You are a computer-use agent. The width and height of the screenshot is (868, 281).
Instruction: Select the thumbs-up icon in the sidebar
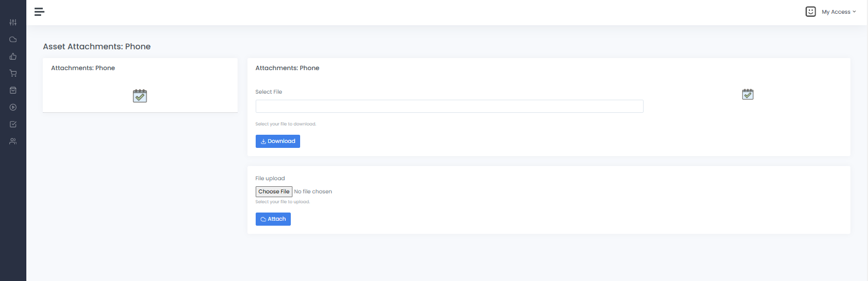(13, 56)
